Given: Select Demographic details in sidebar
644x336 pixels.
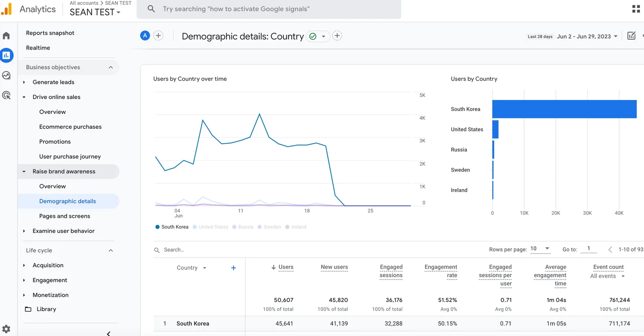Looking at the screenshot, I should 68,201.
